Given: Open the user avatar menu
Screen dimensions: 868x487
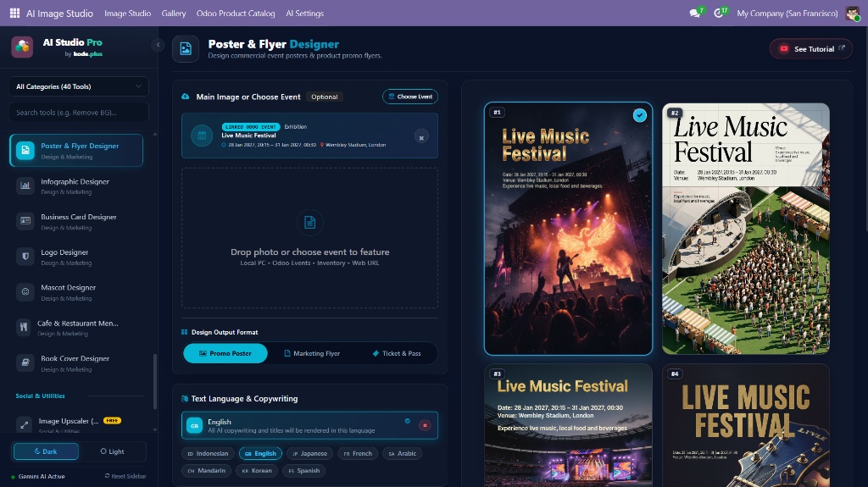Looking at the screenshot, I should coord(853,13).
